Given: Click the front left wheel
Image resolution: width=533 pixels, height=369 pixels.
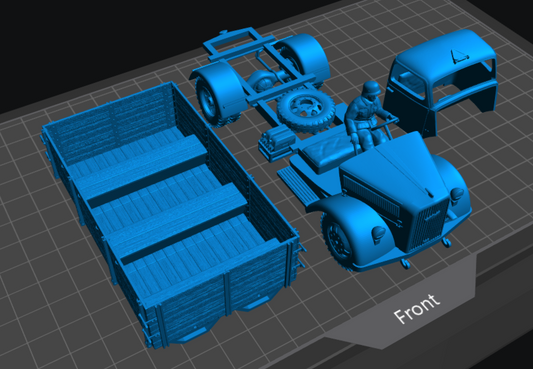Looking at the screenshot, I should (x=338, y=241).
